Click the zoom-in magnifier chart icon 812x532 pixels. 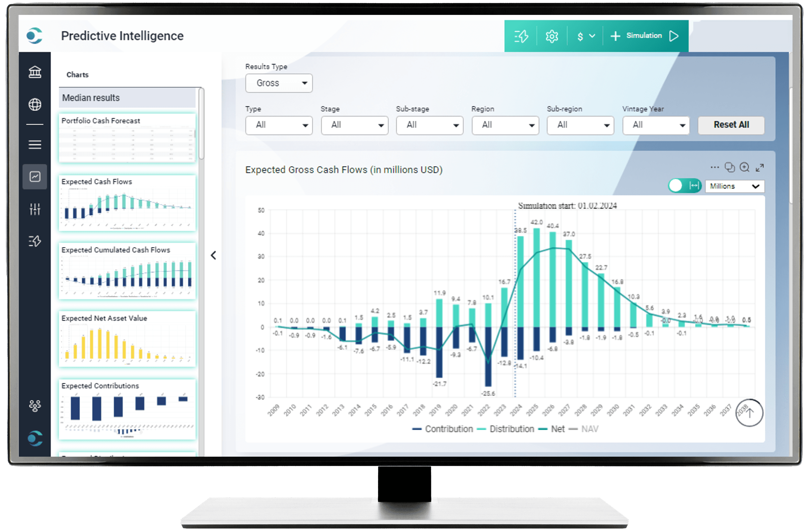[x=744, y=167]
